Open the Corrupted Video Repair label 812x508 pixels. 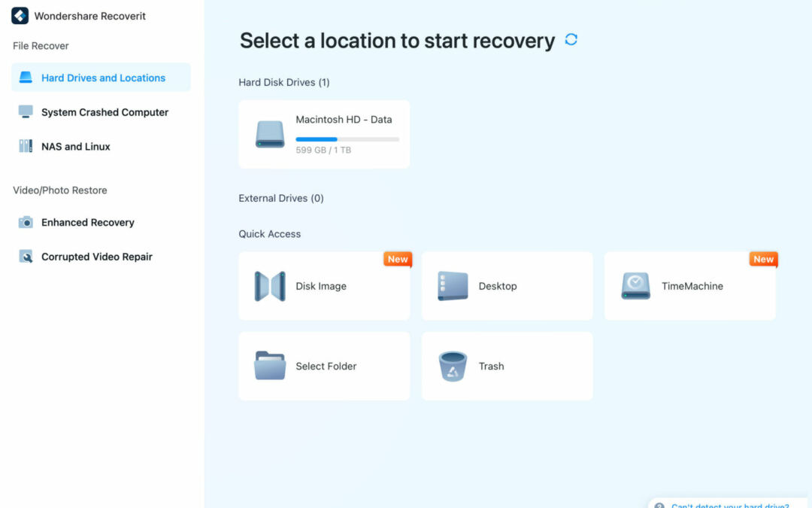97,257
